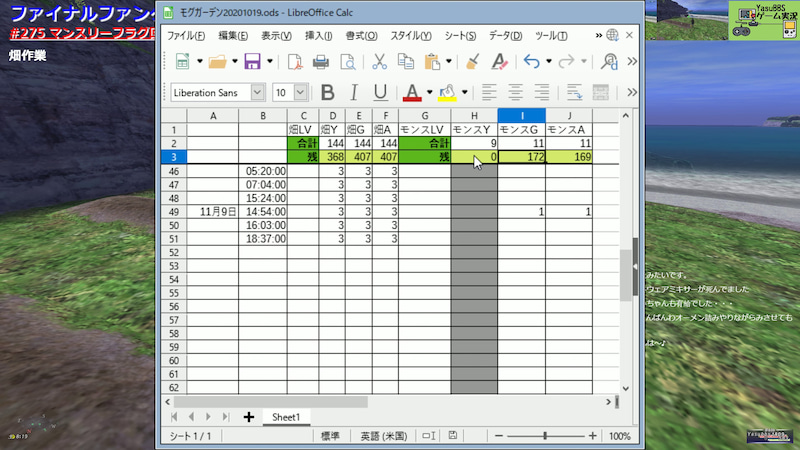This screenshot has height=450, width=800.
Task: Open the font size dropdown
Action: 301,92
